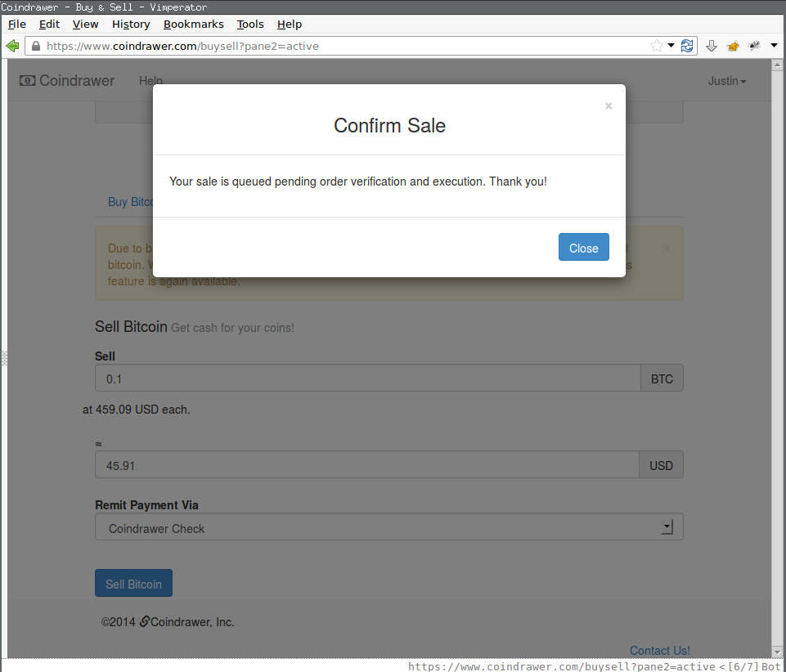Open the Tools menu
786x672 pixels.
pyautogui.click(x=250, y=24)
